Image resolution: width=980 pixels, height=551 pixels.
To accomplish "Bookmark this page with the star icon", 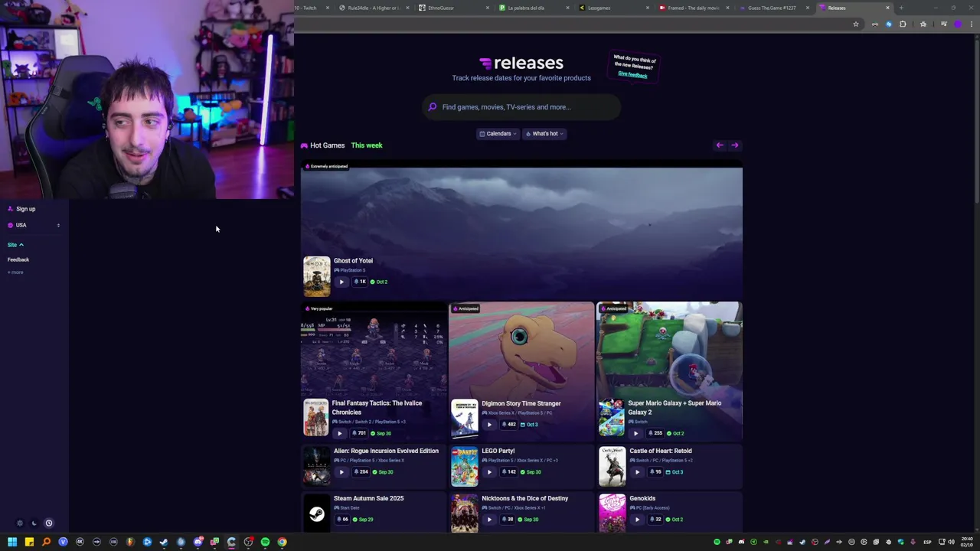I will click(x=856, y=24).
